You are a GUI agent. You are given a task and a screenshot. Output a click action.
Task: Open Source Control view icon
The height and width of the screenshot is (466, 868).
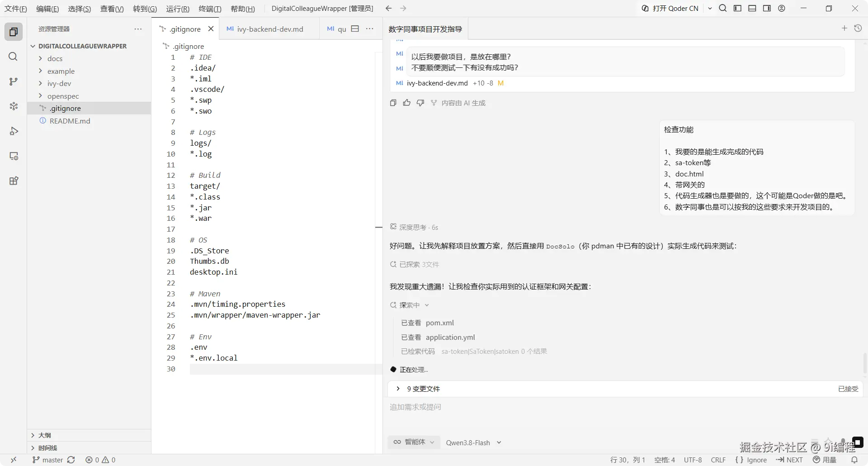tap(13, 81)
